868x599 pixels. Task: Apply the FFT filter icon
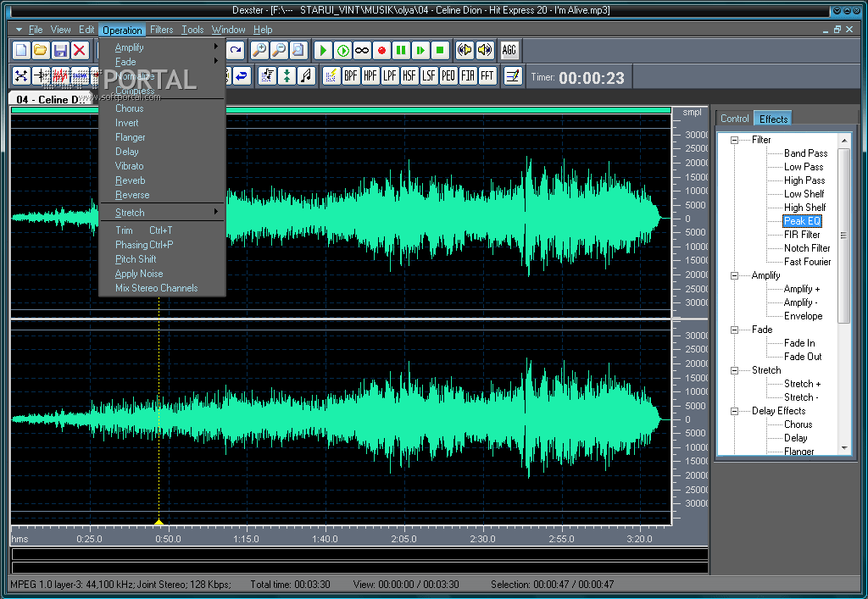487,75
